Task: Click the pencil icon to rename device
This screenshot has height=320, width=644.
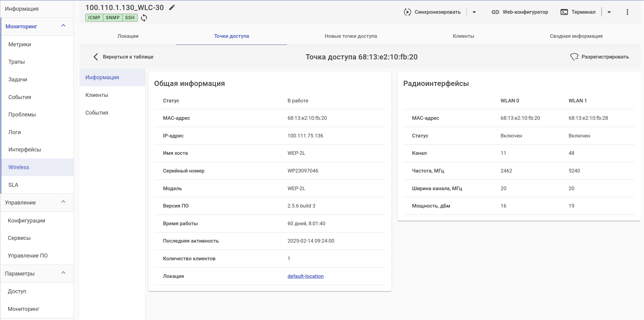Action: click(x=172, y=8)
